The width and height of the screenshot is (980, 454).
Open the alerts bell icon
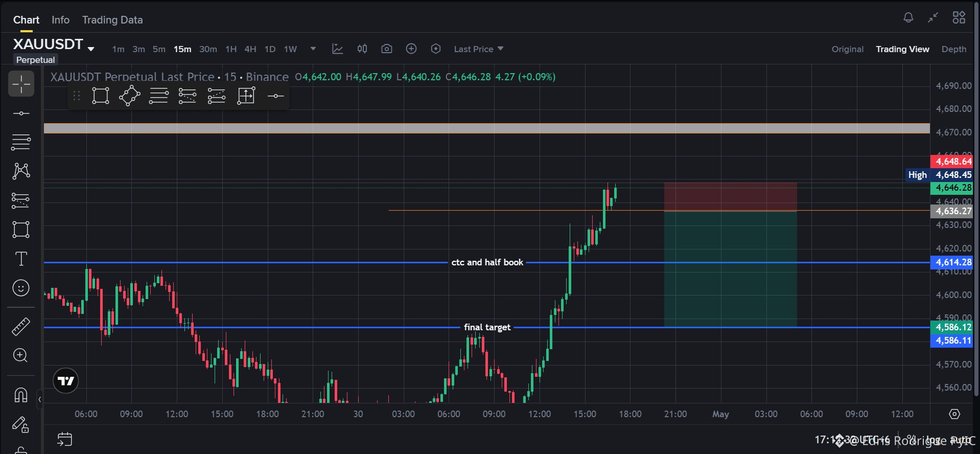pyautogui.click(x=908, y=18)
